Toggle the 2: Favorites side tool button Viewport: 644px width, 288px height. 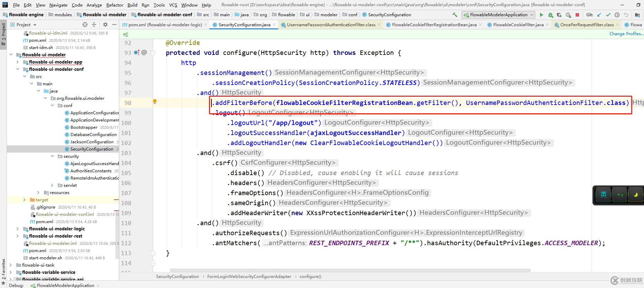click(x=3, y=272)
